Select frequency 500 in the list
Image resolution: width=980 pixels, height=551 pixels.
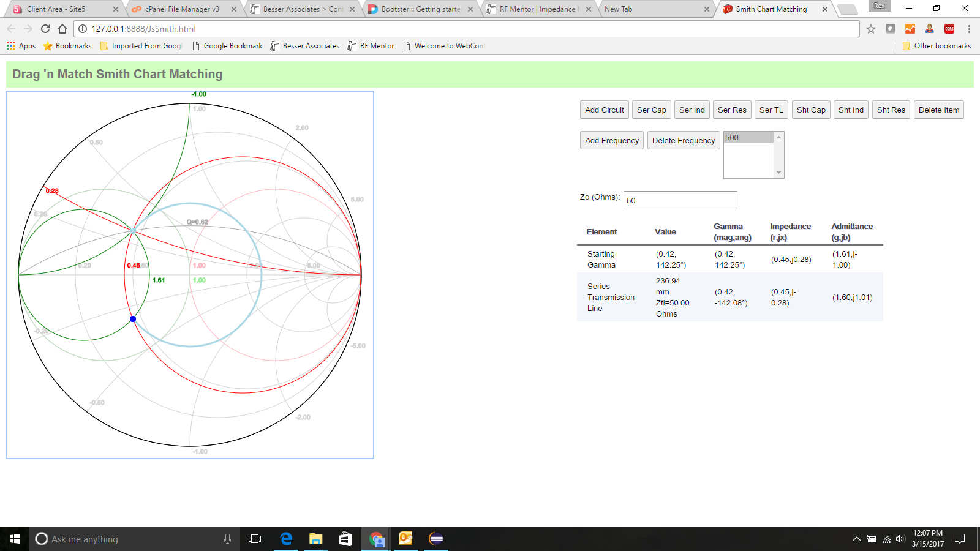(748, 138)
